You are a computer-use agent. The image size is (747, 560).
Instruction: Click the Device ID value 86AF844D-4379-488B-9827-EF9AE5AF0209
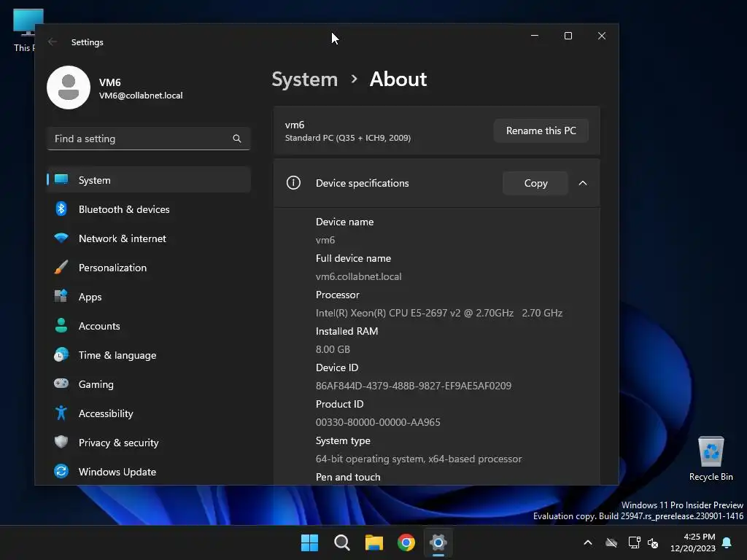point(414,386)
